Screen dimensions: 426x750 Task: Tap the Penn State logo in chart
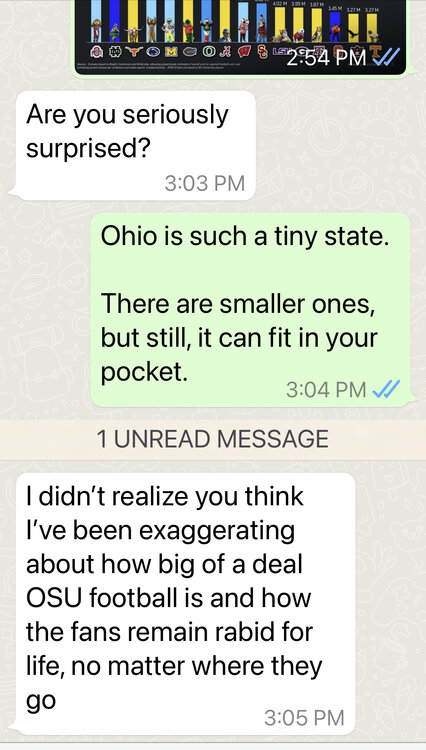click(153, 52)
